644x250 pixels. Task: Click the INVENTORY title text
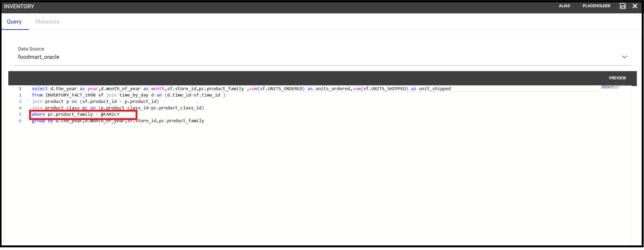19,6
